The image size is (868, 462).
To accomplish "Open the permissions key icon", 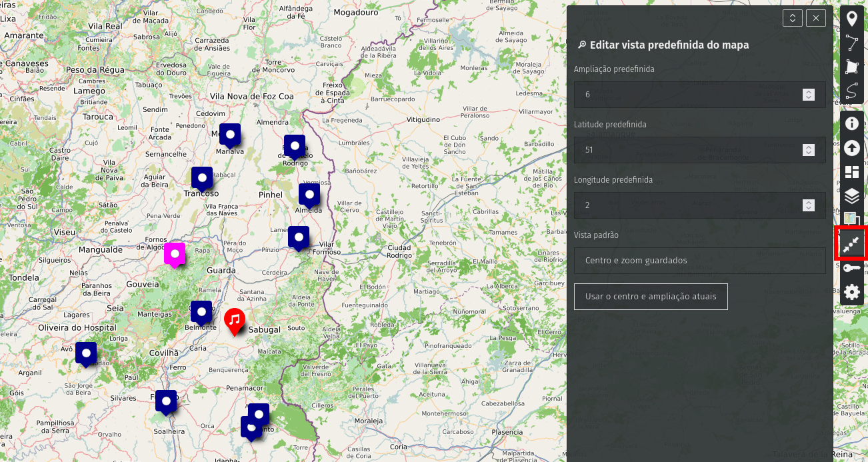I will click(x=852, y=268).
